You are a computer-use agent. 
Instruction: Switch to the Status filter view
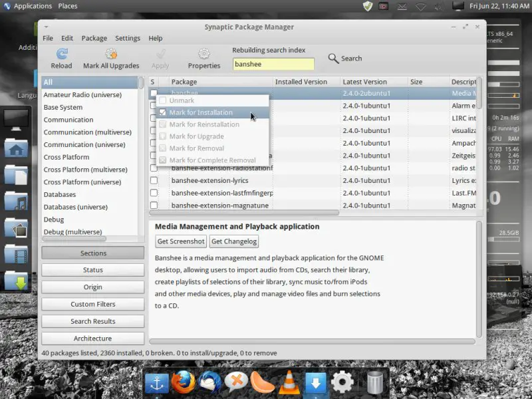pos(93,270)
